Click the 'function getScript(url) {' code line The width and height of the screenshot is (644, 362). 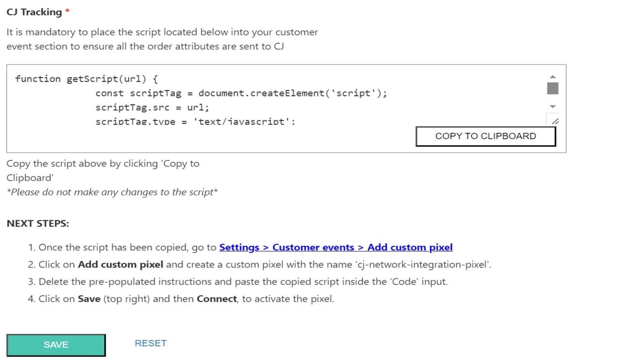[x=87, y=79]
